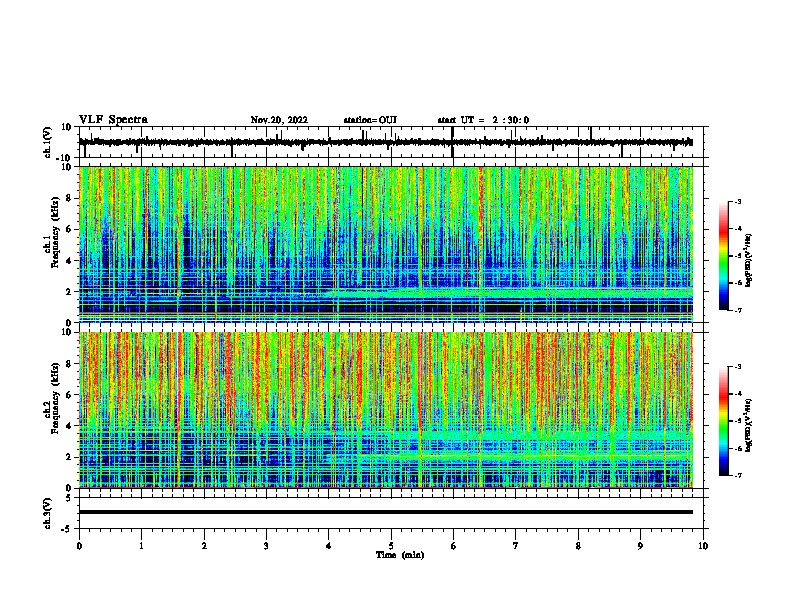
Task: Click the time axis tick label '10'
Action: tap(703, 546)
